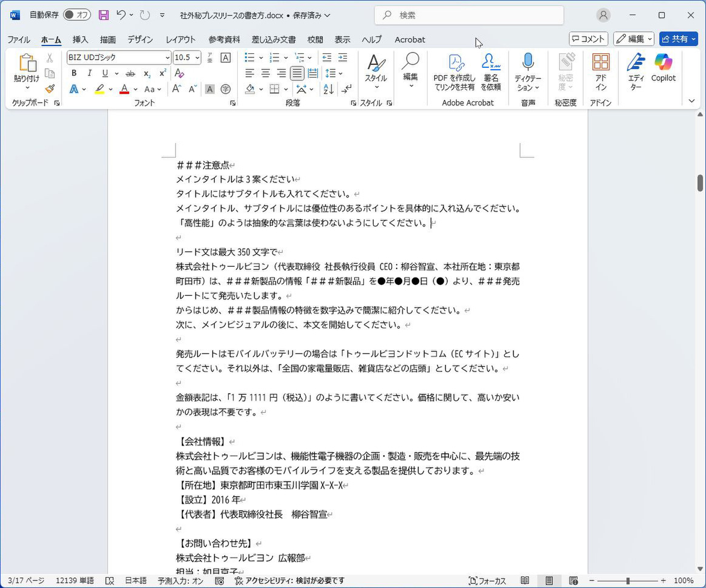Click the Share button
706x588 pixels.
tap(678, 39)
